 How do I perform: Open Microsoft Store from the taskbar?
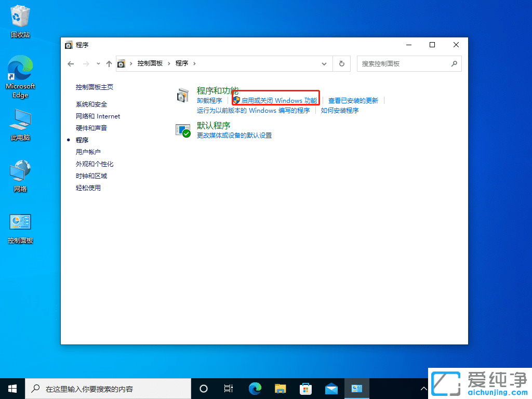tap(305, 388)
